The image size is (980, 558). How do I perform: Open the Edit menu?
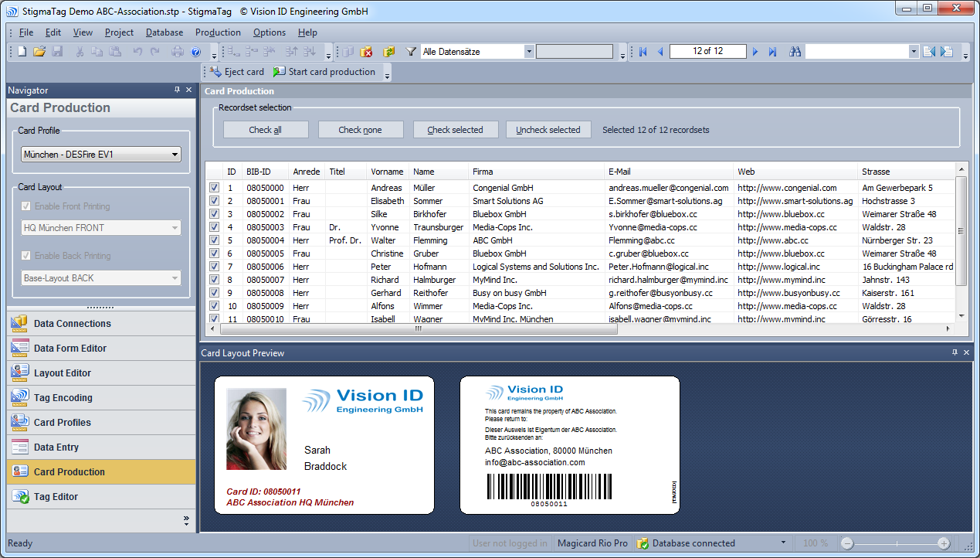[x=53, y=32]
